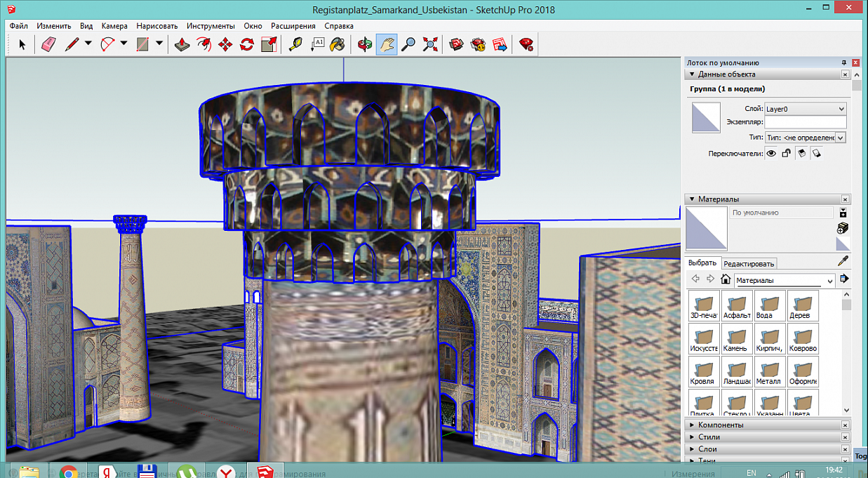The height and width of the screenshot is (478, 868).
Task: Click the Zoom Extents tool
Action: click(430, 44)
